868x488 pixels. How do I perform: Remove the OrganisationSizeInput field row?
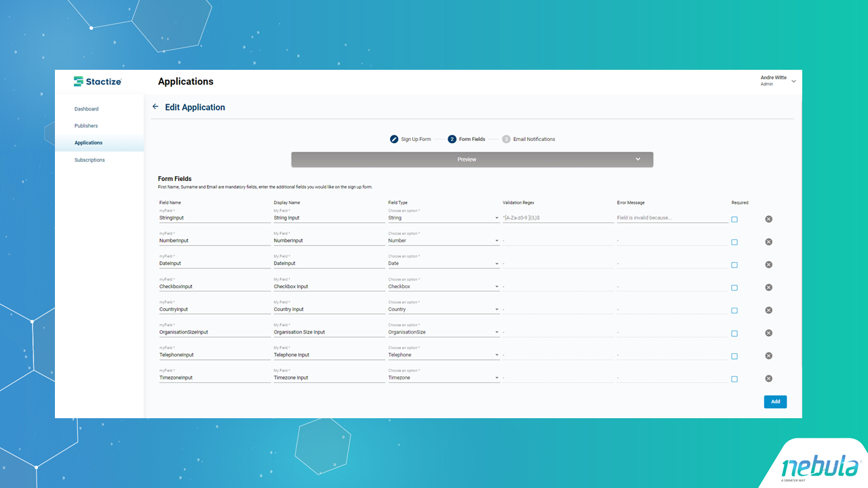pos(768,333)
